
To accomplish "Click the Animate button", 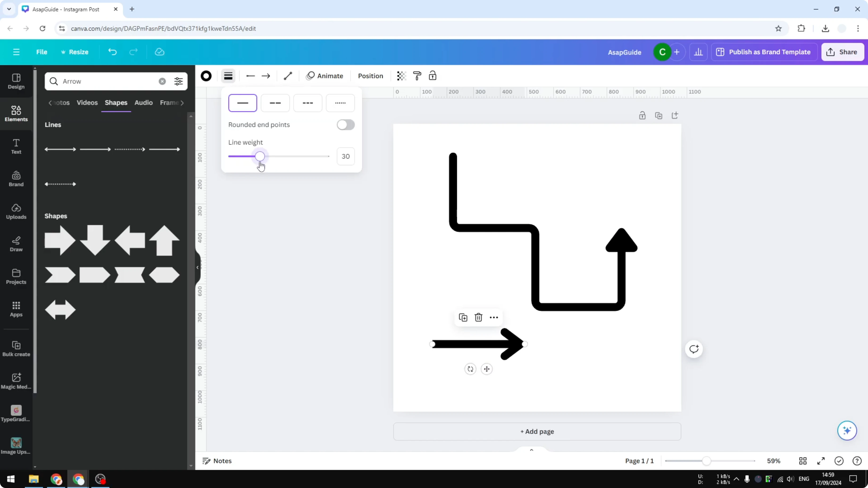I will [x=324, y=76].
